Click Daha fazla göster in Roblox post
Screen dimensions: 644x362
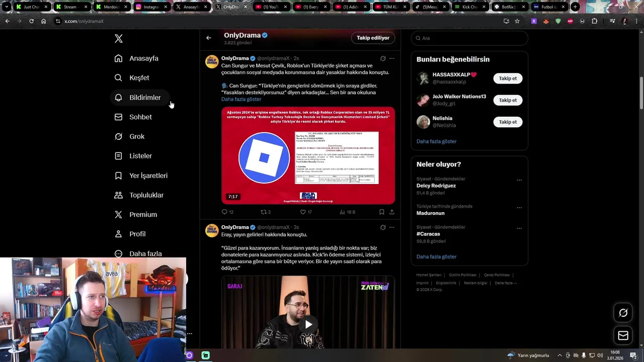241,100
